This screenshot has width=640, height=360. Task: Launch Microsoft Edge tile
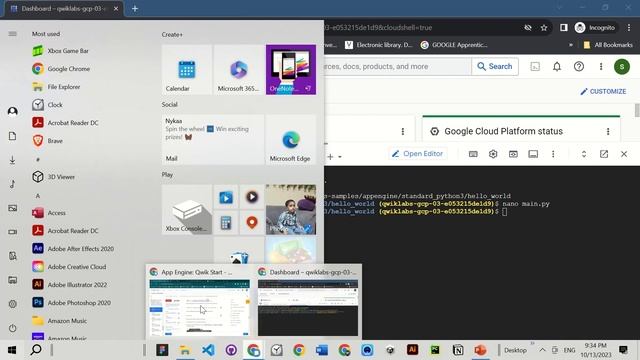(291, 140)
